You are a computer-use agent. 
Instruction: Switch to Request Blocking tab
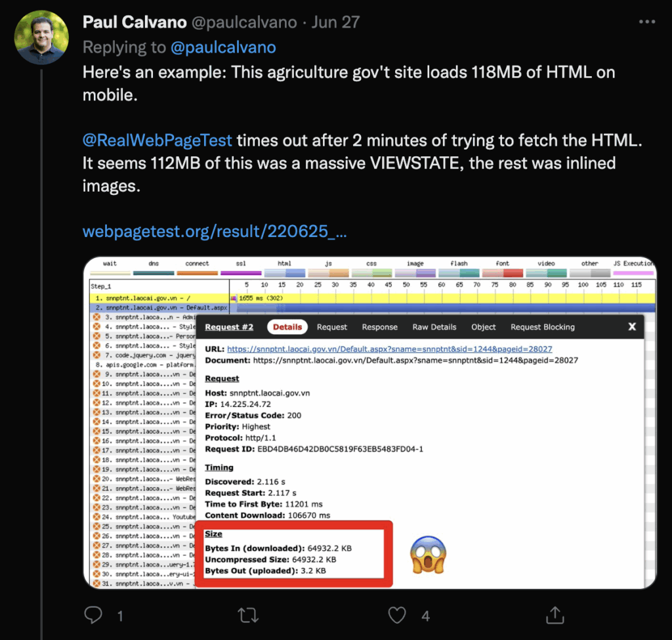pos(542,327)
